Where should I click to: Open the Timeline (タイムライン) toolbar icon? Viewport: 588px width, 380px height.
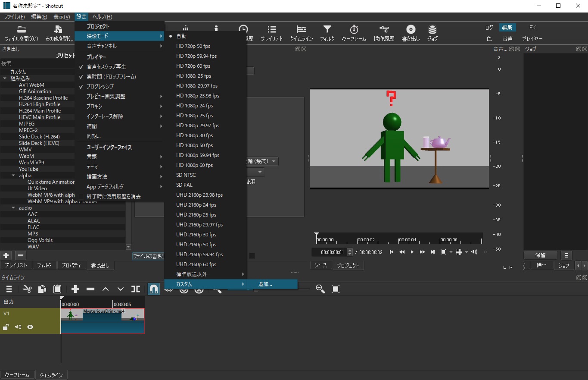[301, 29]
